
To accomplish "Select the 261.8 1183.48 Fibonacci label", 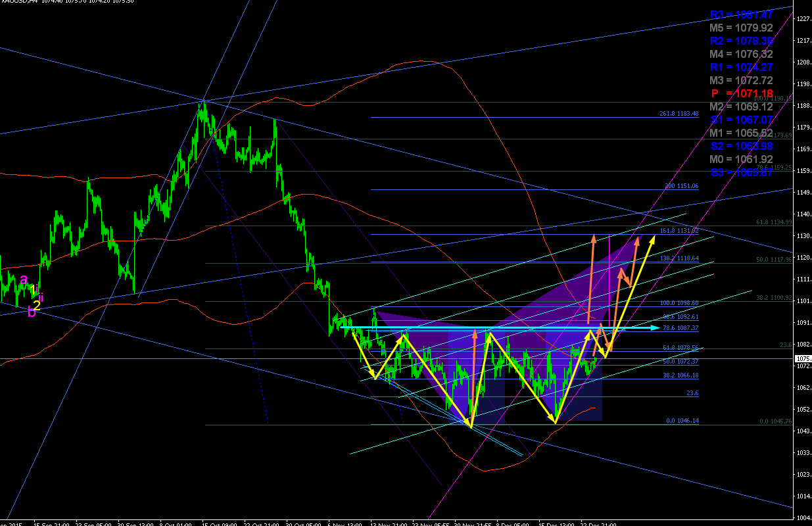I will [x=679, y=114].
